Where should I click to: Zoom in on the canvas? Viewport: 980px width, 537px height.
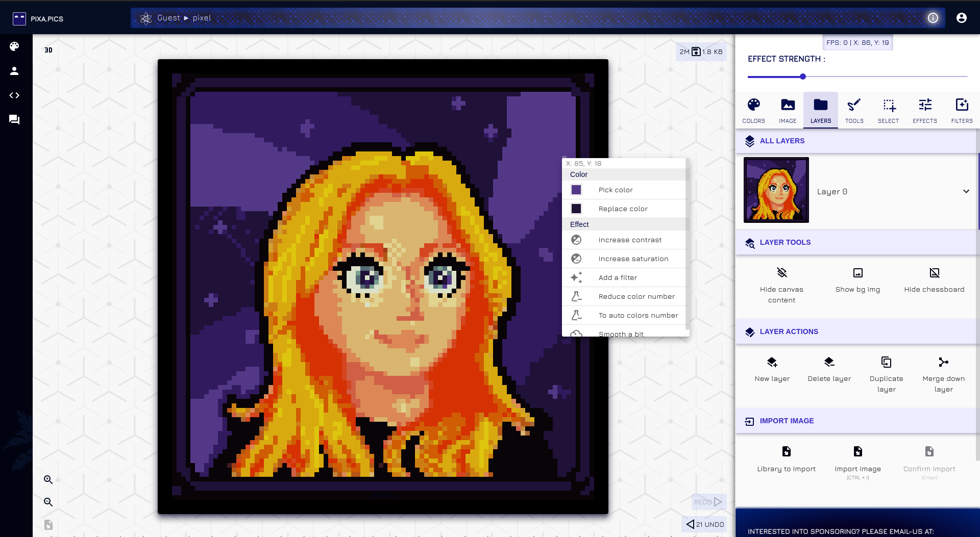[x=48, y=480]
